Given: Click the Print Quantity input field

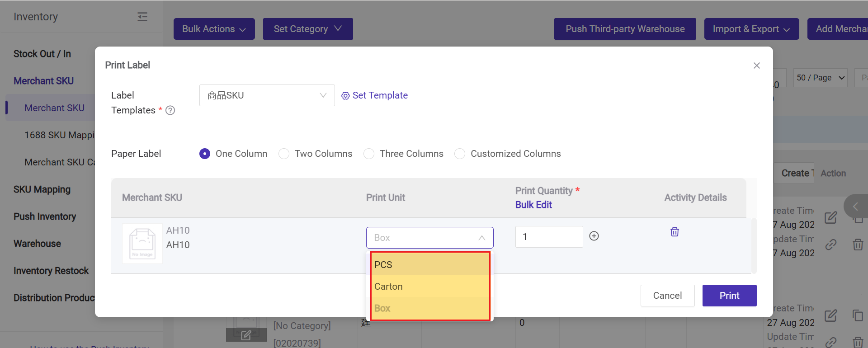Looking at the screenshot, I should pyautogui.click(x=549, y=237).
